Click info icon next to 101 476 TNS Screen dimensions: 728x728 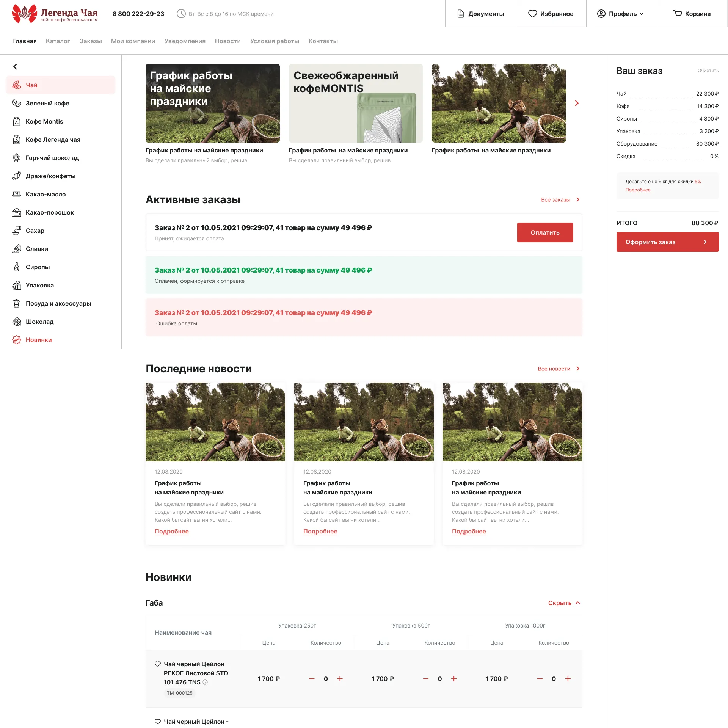[205, 682]
